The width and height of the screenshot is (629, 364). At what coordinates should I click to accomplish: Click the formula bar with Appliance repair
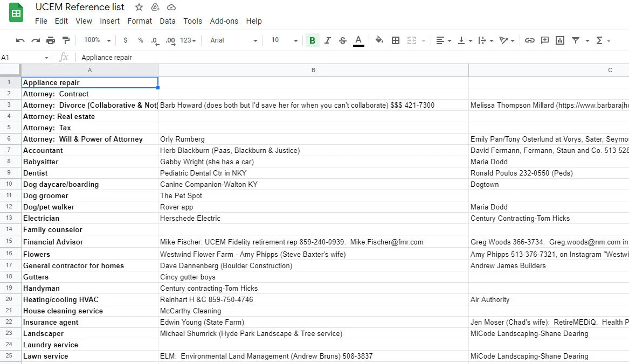(x=353, y=57)
